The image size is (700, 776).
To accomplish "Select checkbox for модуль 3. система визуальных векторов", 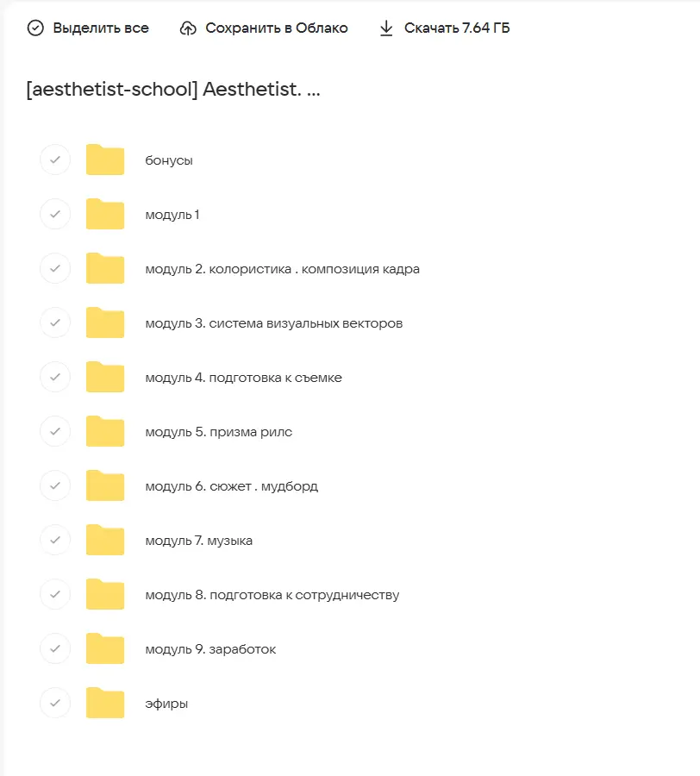I will pos(55,323).
